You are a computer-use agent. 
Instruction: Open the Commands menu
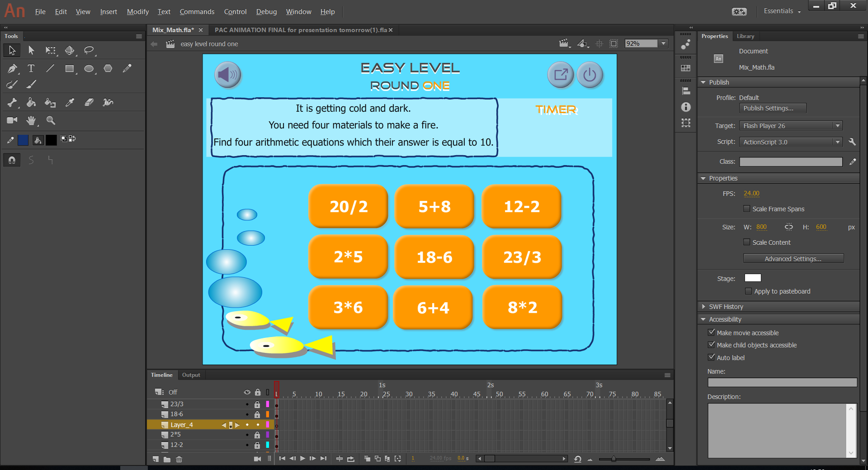[x=197, y=12]
